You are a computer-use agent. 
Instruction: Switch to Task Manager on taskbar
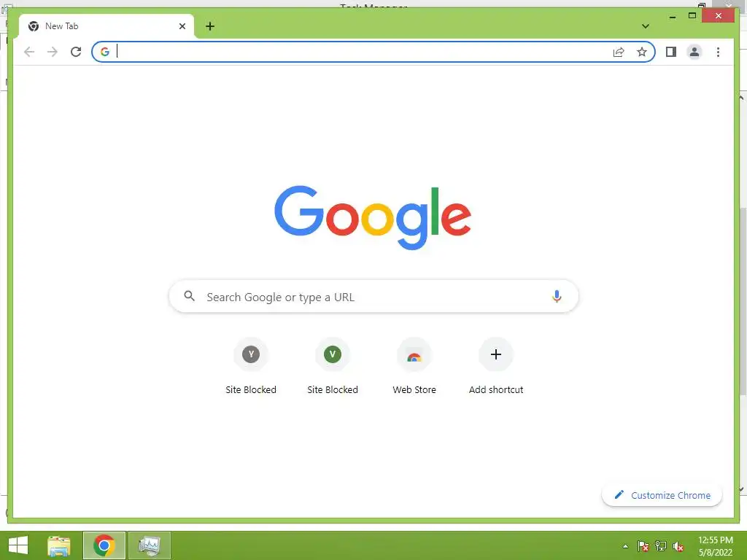(x=150, y=545)
